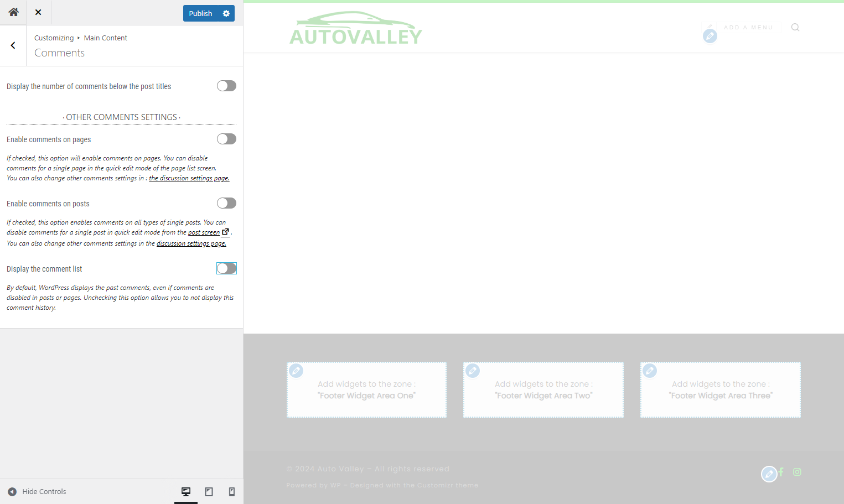Click the external link icon after post screen

pyautogui.click(x=225, y=232)
